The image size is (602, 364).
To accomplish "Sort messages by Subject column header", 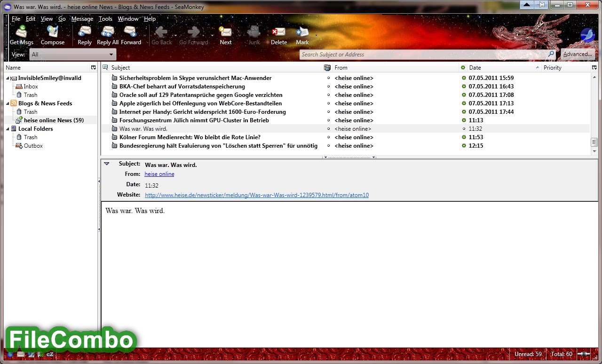I will 216,67.
